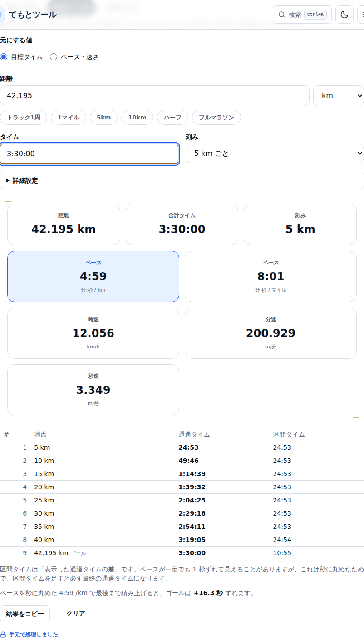Click the 42.195 km ゴール row label
The width and height of the screenshot is (364, 641).
(60, 553)
